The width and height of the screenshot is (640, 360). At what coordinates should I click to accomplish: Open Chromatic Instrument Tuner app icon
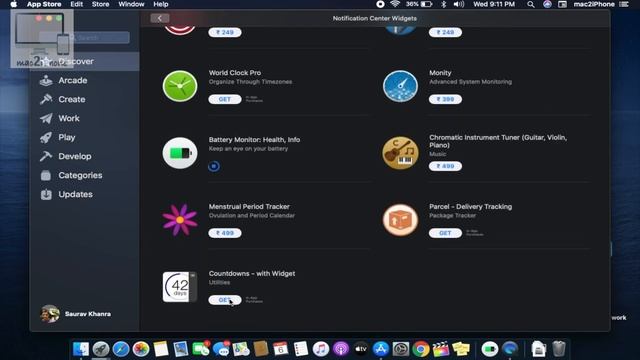pos(400,153)
